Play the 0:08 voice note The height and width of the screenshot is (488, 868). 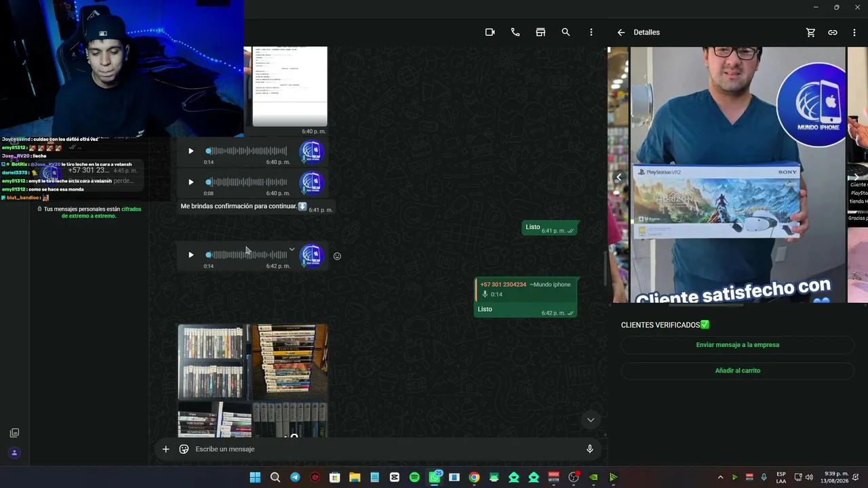tap(191, 182)
